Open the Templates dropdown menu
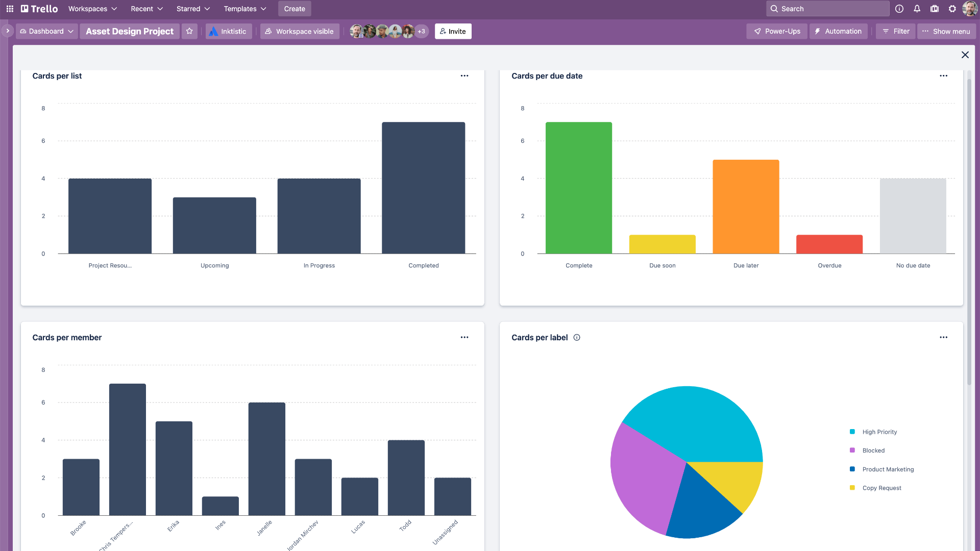Viewport: 980px width, 551px height. tap(245, 9)
